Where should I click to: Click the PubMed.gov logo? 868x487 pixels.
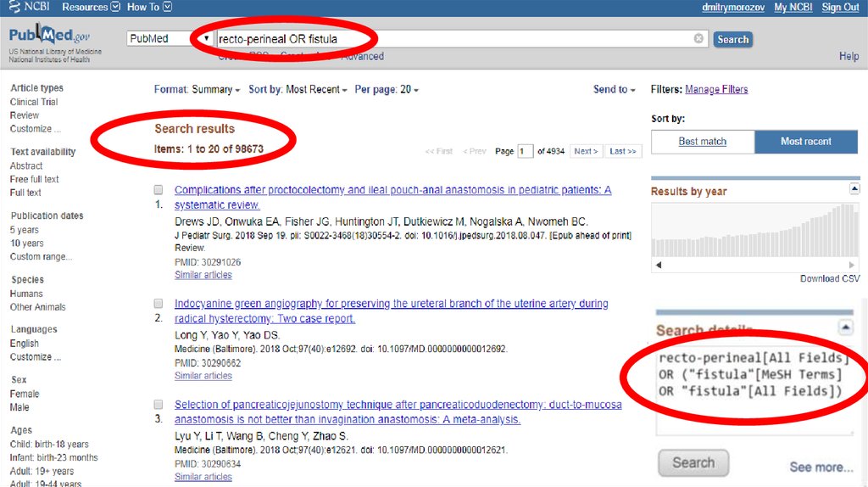pyautogui.click(x=49, y=38)
